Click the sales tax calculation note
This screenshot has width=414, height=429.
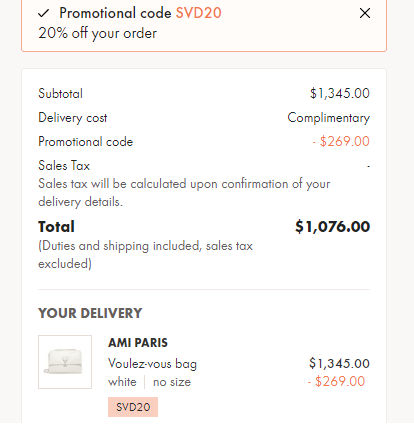(x=184, y=193)
